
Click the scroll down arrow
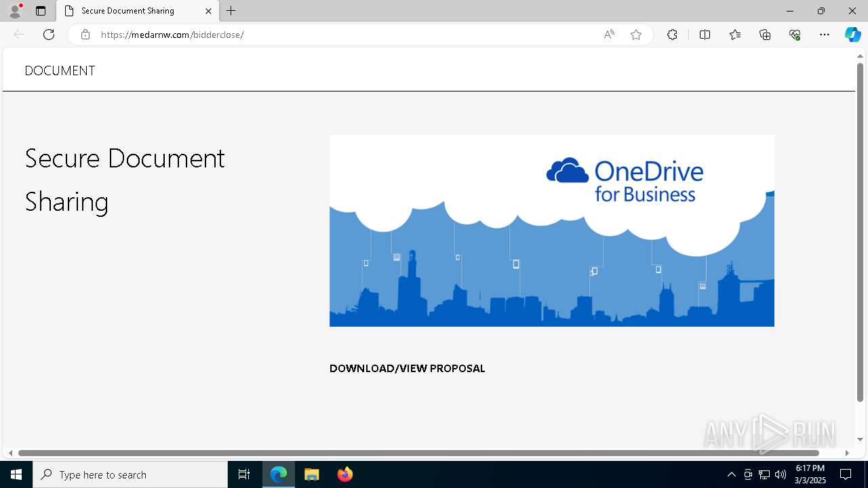pyautogui.click(x=860, y=439)
